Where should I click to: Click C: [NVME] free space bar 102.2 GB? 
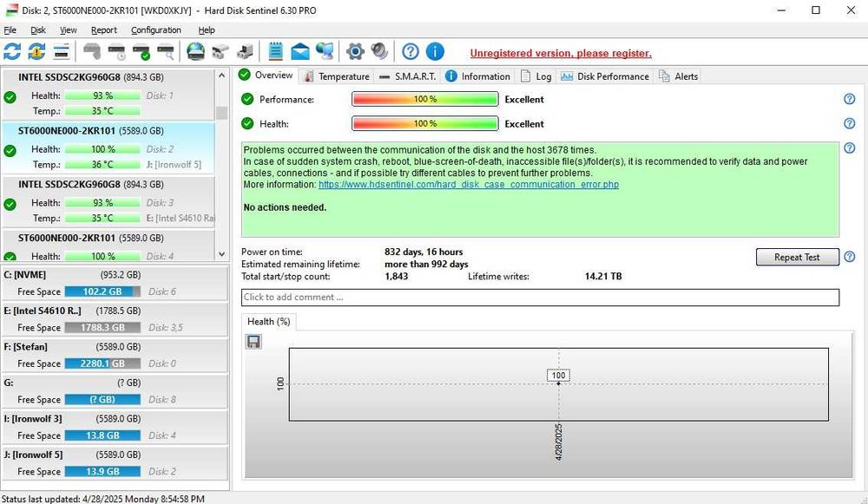(102, 291)
